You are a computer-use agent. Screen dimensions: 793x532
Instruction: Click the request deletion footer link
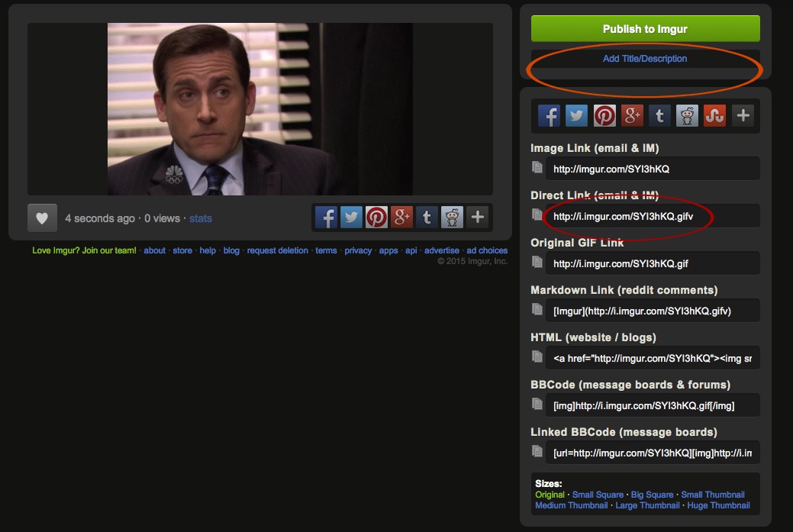(x=278, y=250)
